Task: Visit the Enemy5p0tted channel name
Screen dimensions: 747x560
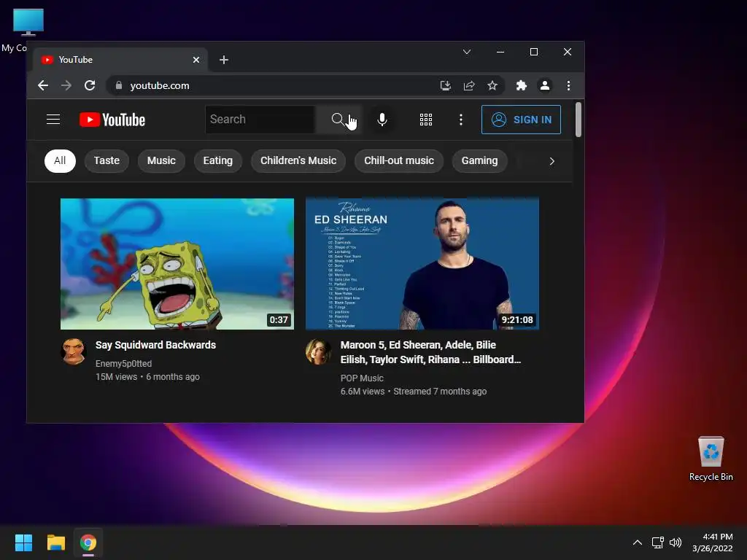Action: pyautogui.click(x=123, y=364)
